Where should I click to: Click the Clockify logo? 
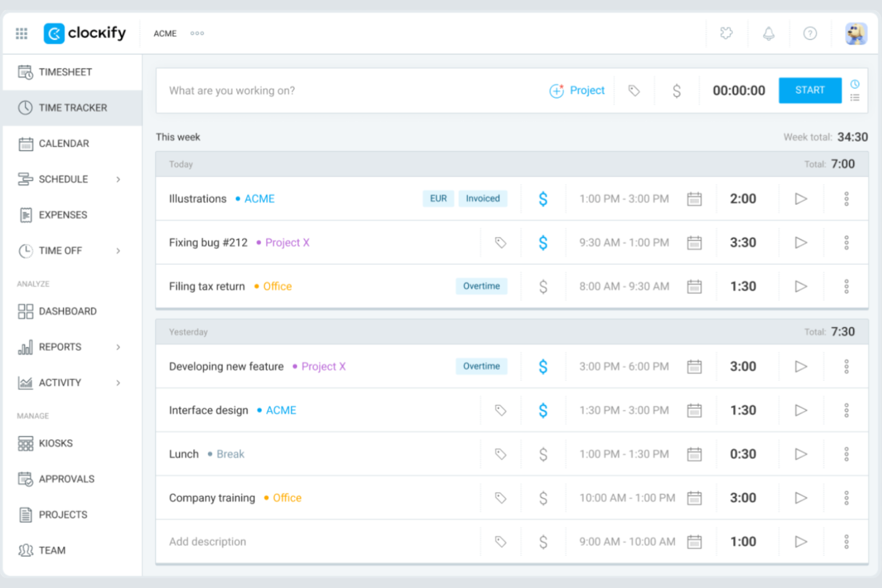click(x=85, y=33)
